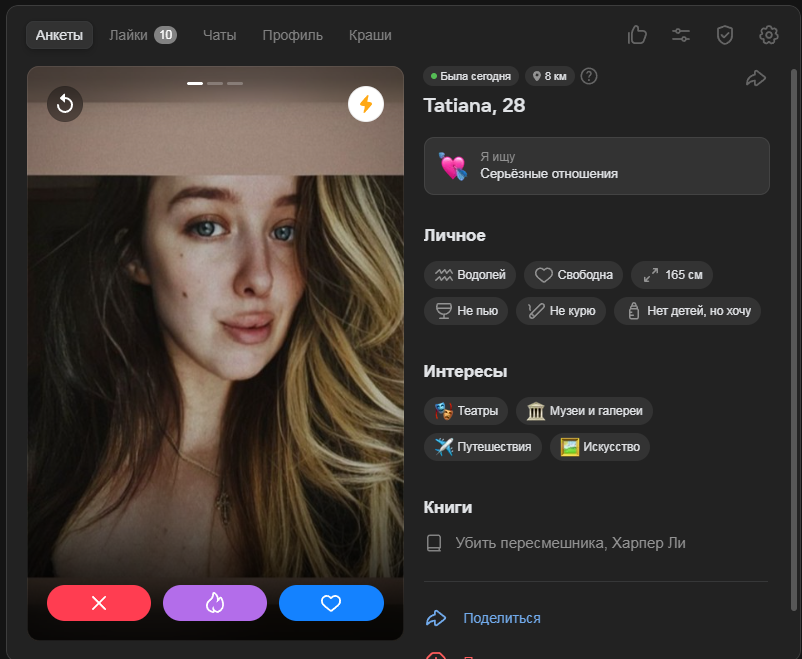
Task: Click the distance help question icon
Action: [589, 76]
